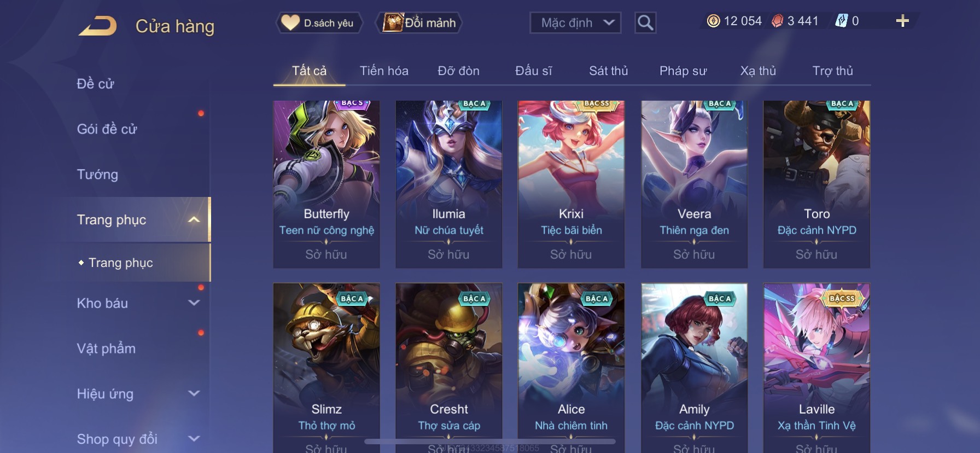Click the blue voucher currency icon

pos(841,21)
